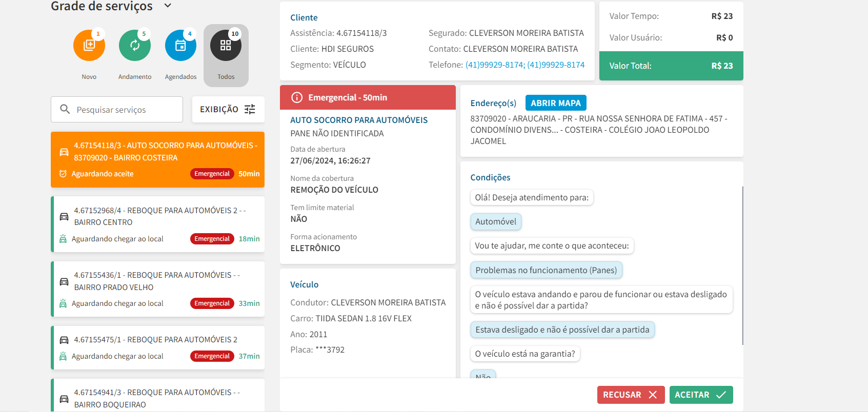The image size is (868, 412).
Task: Click the Pesquisar serviços search field
Action: click(x=117, y=109)
